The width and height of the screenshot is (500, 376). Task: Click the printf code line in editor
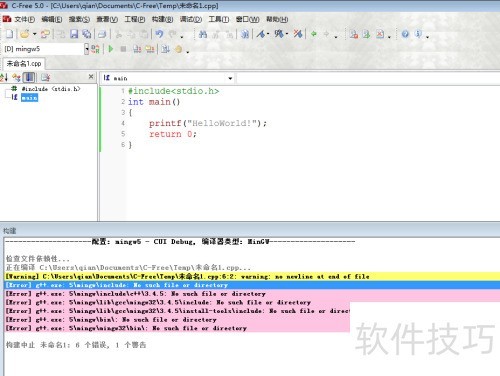coord(208,123)
